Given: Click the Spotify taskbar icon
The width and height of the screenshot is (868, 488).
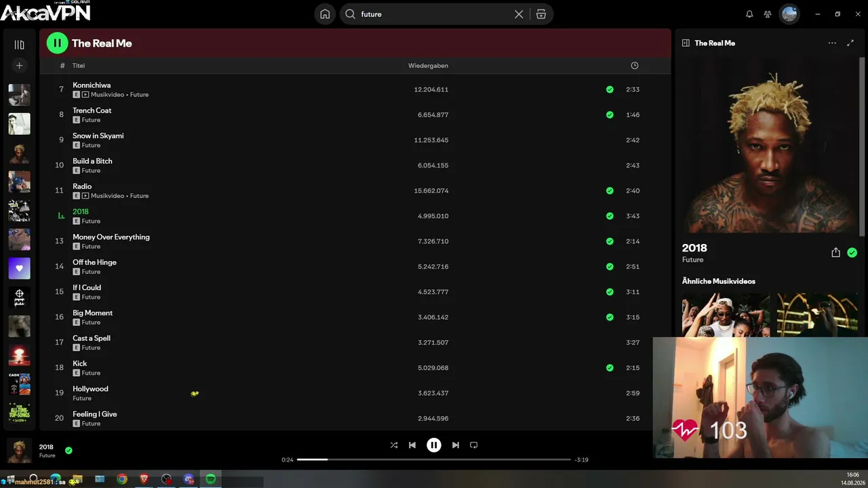Looking at the screenshot, I should [211, 479].
